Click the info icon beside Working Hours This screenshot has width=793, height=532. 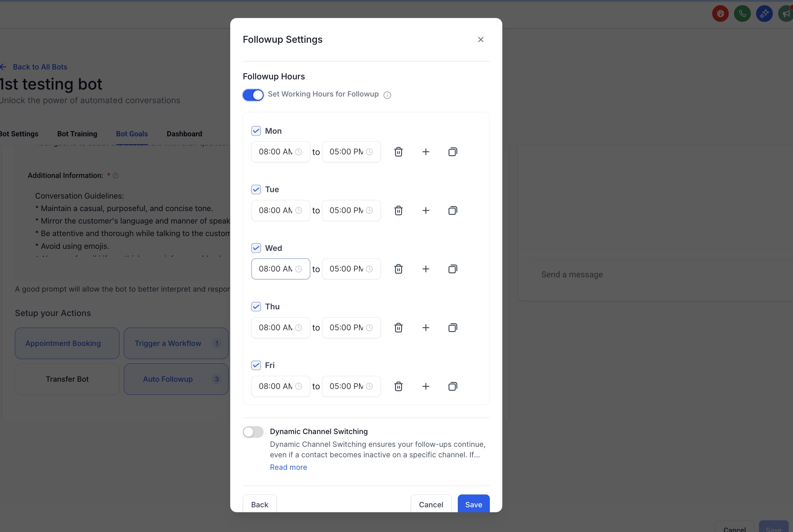coord(387,95)
